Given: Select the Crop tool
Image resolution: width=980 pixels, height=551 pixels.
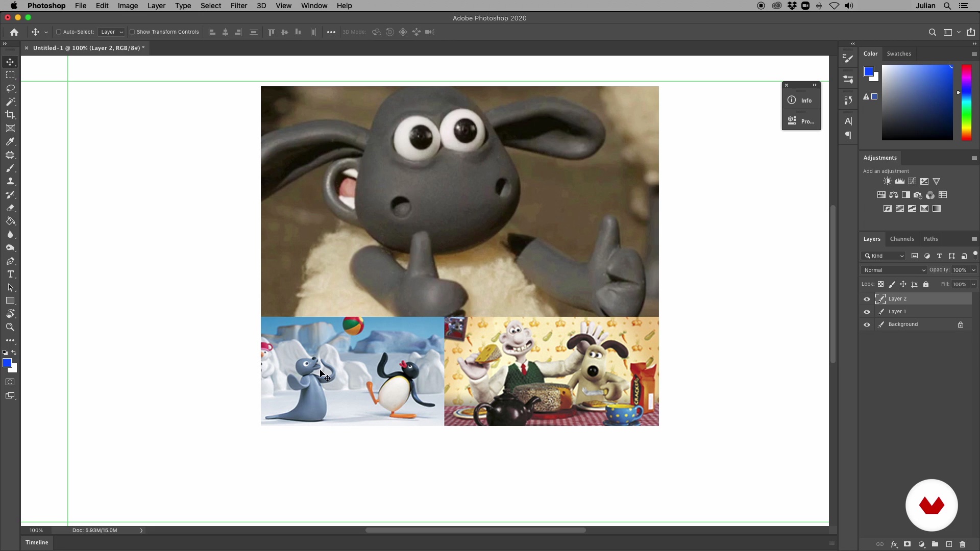Looking at the screenshot, I should pyautogui.click(x=10, y=115).
